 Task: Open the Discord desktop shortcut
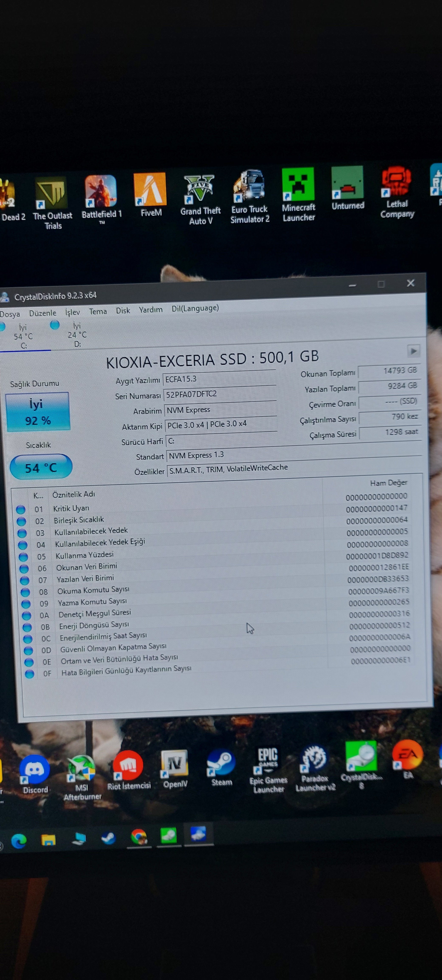pyautogui.click(x=34, y=770)
